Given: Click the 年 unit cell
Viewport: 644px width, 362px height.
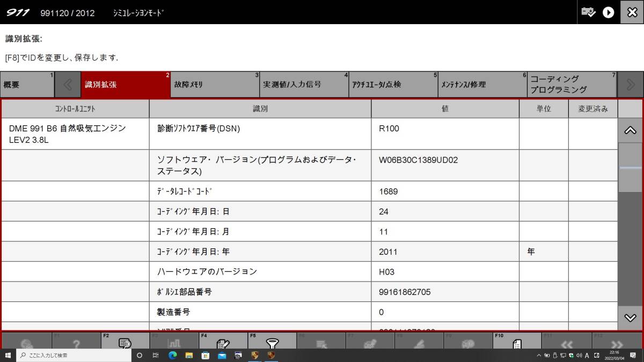Looking at the screenshot, I should tap(544, 252).
